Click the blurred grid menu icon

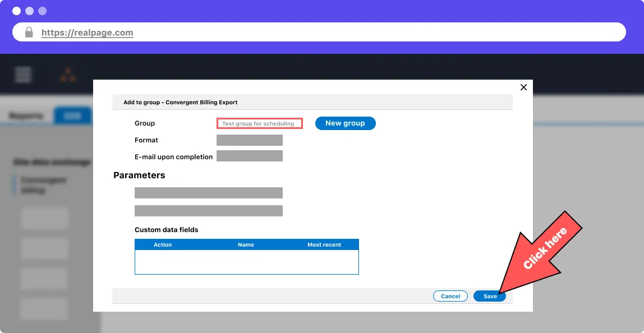24,75
